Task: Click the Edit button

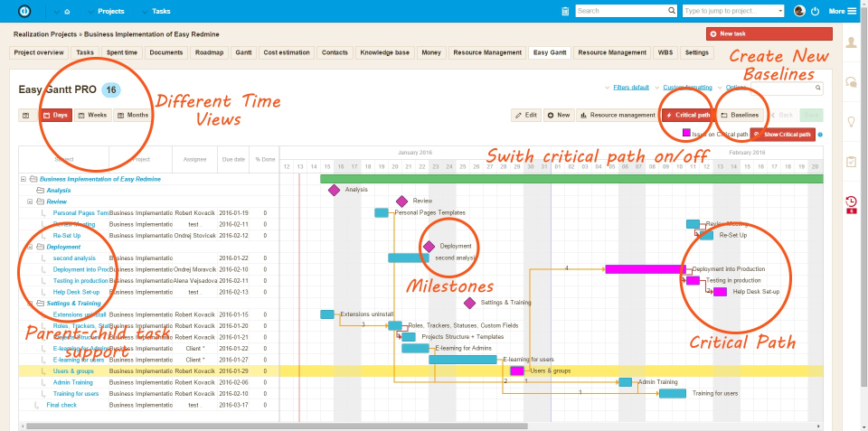Action: [x=526, y=115]
